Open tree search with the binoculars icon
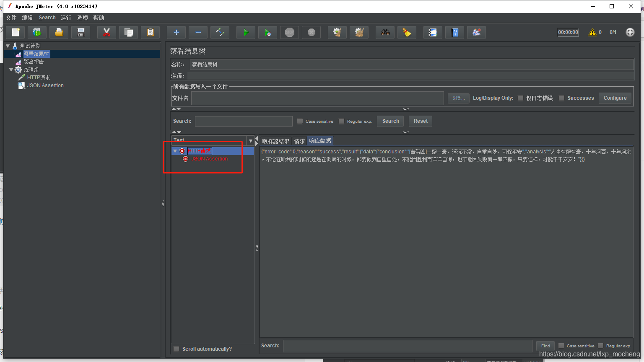The width and height of the screenshot is (644, 362). point(385,32)
